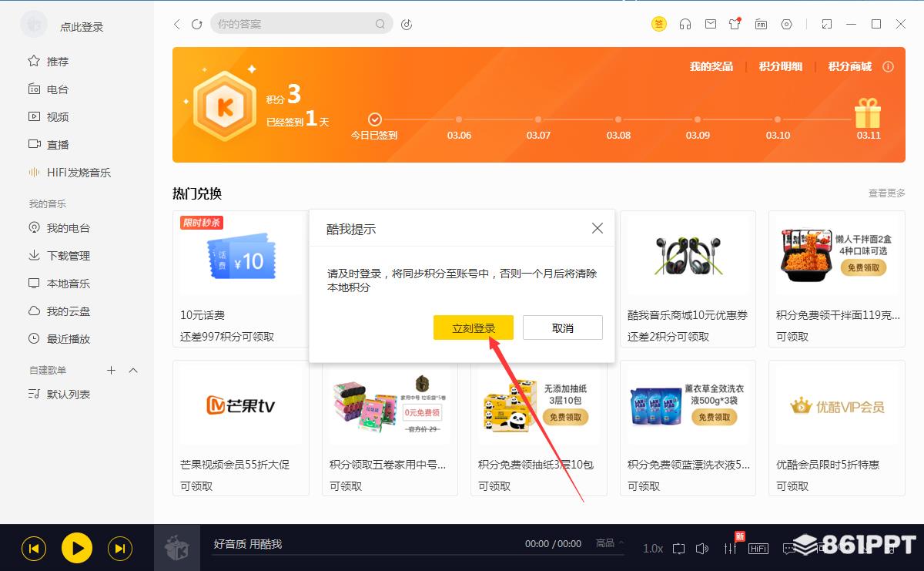Screen dimensions: 924x571
Task: Open the mail messages icon
Action: (711, 24)
